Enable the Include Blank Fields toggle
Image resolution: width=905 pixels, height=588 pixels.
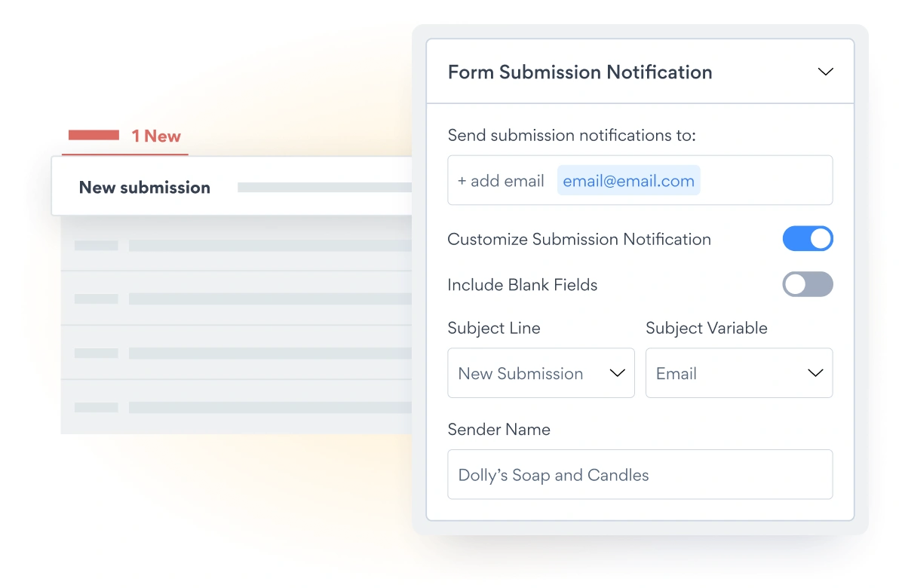tap(808, 284)
